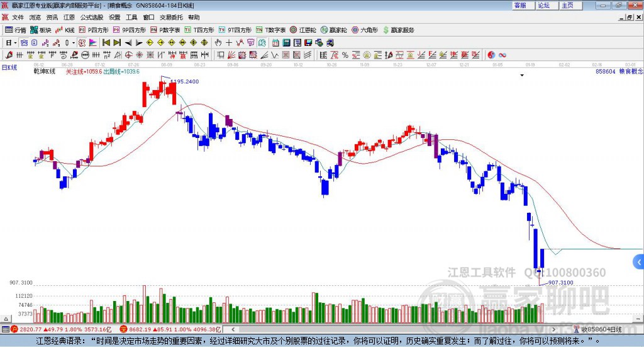
Task: Click the 出局线=1039.6 indicator value
Action: pos(121,72)
